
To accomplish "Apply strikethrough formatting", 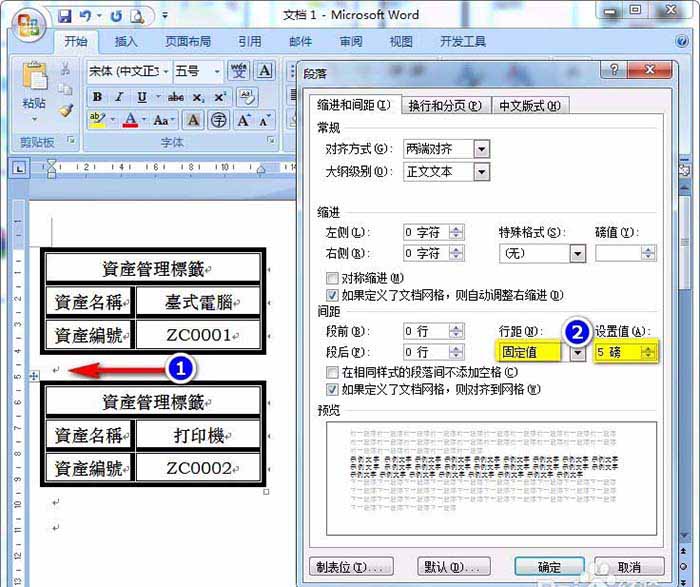I will [x=176, y=97].
